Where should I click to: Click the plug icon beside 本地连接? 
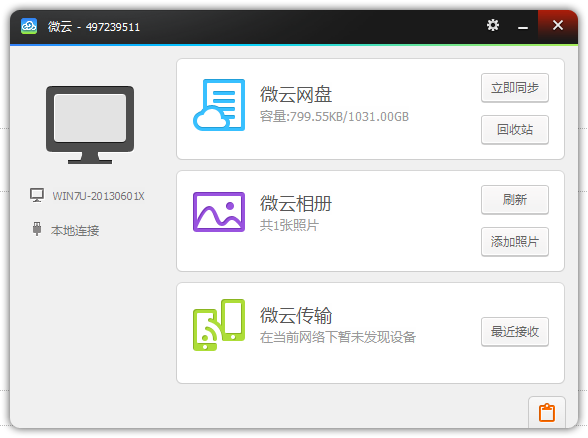click(x=37, y=229)
